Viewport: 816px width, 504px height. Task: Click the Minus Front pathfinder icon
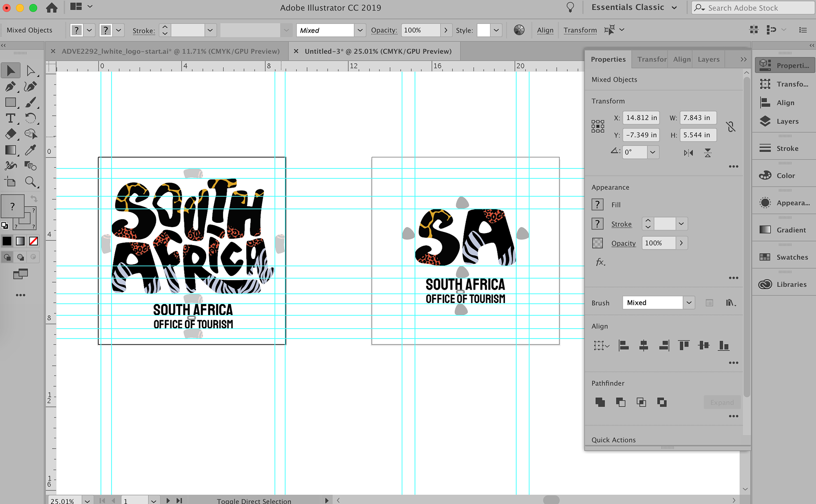point(620,402)
